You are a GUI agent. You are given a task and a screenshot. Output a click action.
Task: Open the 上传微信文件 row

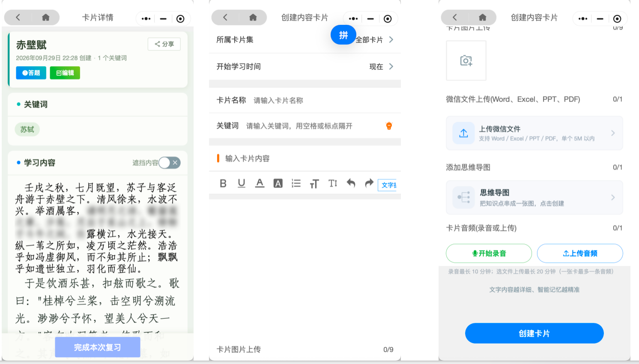click(534, 133)
